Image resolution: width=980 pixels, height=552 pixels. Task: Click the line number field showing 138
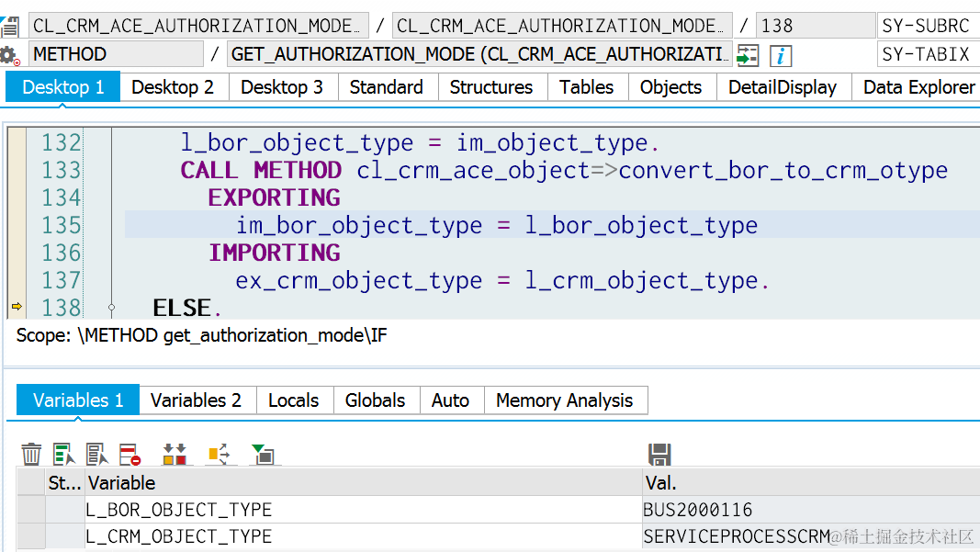point(815,26)
